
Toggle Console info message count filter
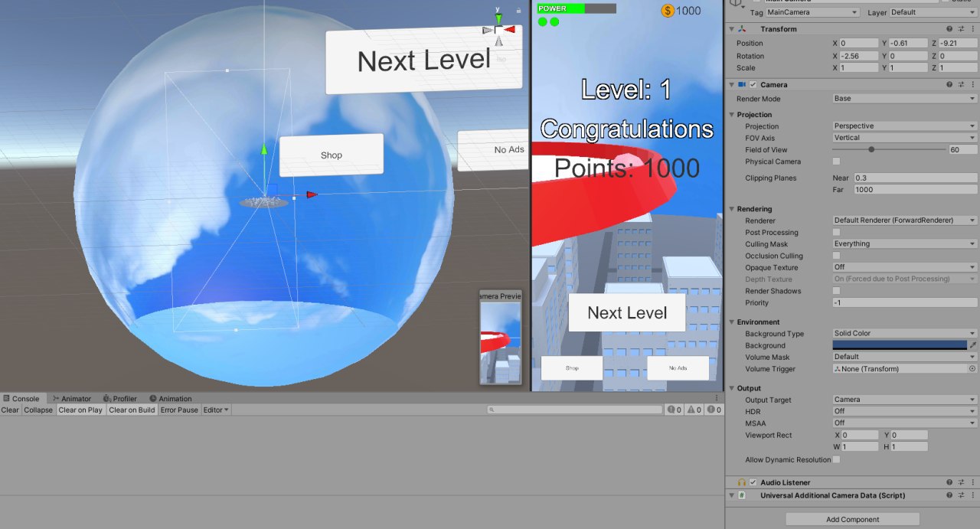click(x=675, y=410)
